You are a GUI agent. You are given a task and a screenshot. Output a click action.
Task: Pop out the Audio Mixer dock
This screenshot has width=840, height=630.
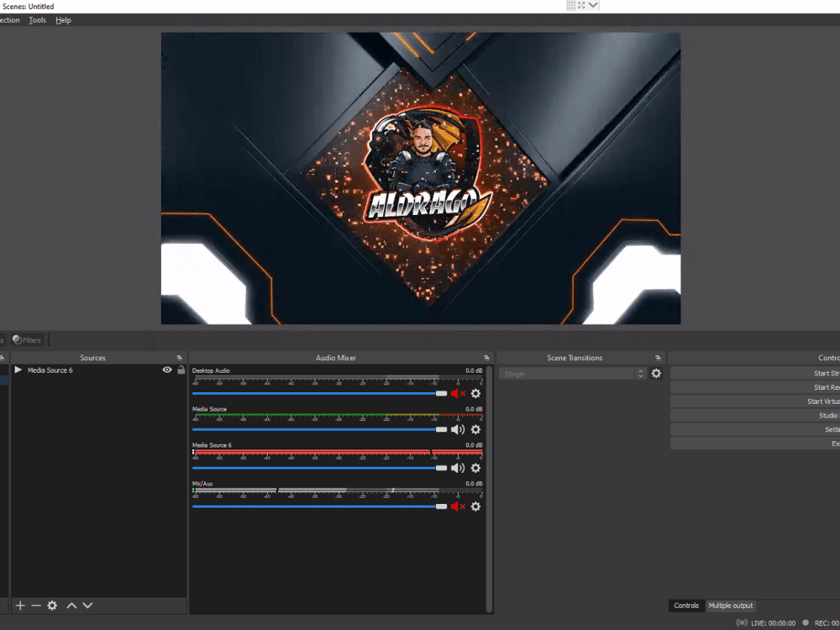pos(486,358)
